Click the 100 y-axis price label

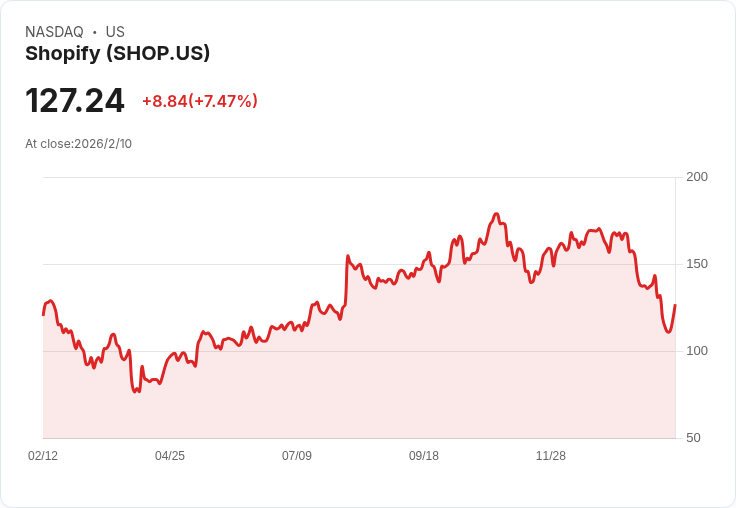point(697,351)
